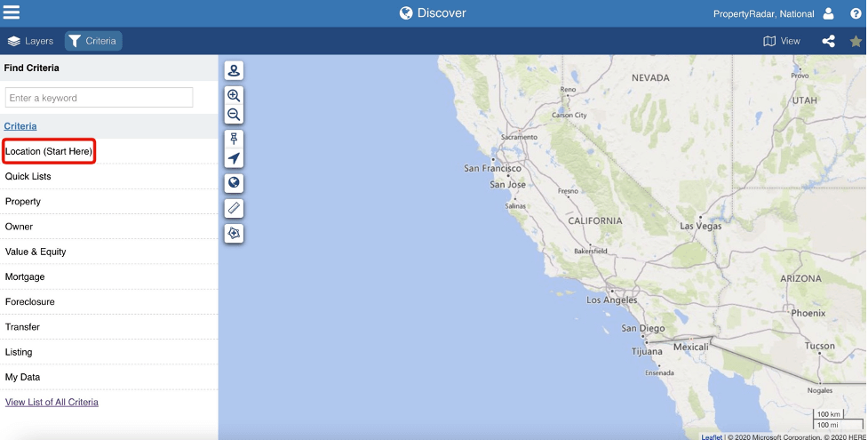This screenshot has height=440, width=868.
Task: Click the Sacramento map label
Action: 519,137
